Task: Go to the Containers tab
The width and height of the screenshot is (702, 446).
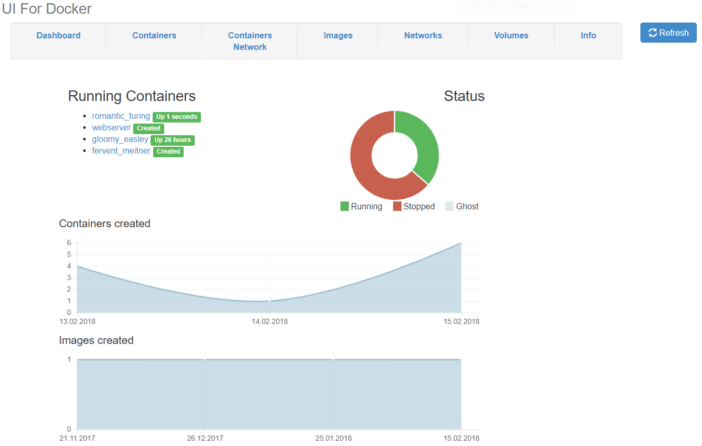Action: point(154,35)
